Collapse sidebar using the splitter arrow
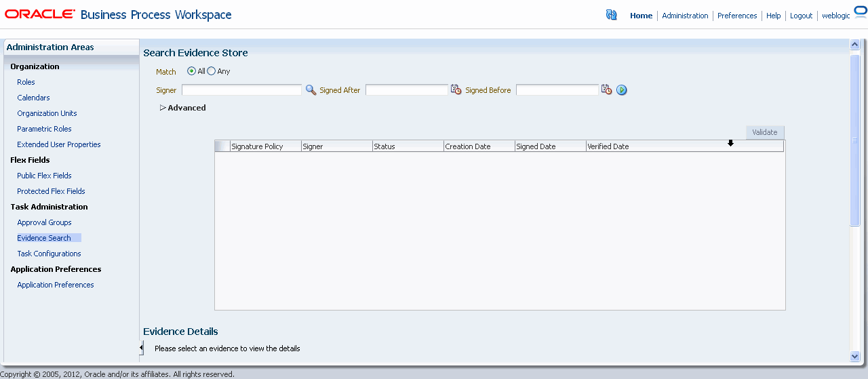This screenshot has width=868, height=379. pyautogui.click(x=141, y=348)
